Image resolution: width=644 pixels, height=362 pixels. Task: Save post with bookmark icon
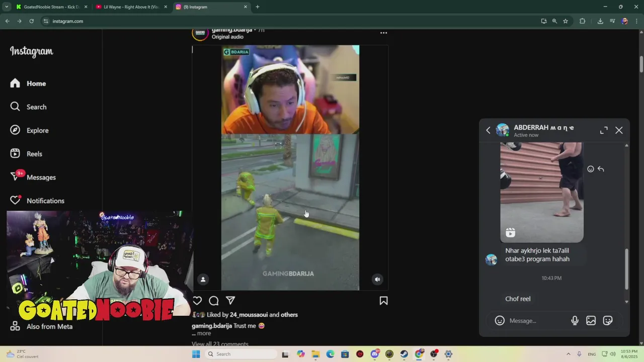click(x=383, y=301)
